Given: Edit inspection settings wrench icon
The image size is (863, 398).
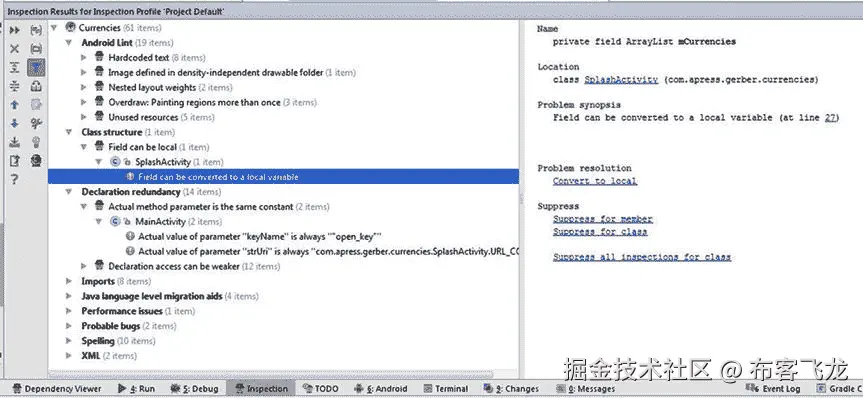Looking at the screenshot, I should click(x=36, y=123).
